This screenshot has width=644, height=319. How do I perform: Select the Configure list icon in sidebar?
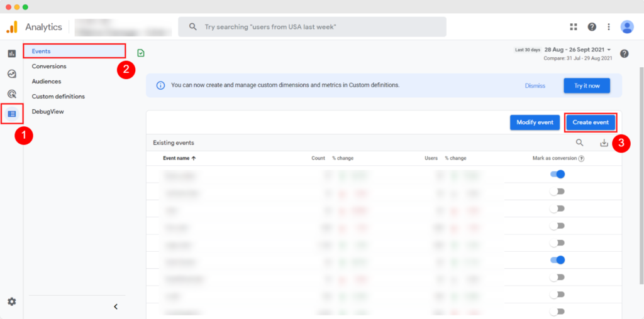point(12,114)
